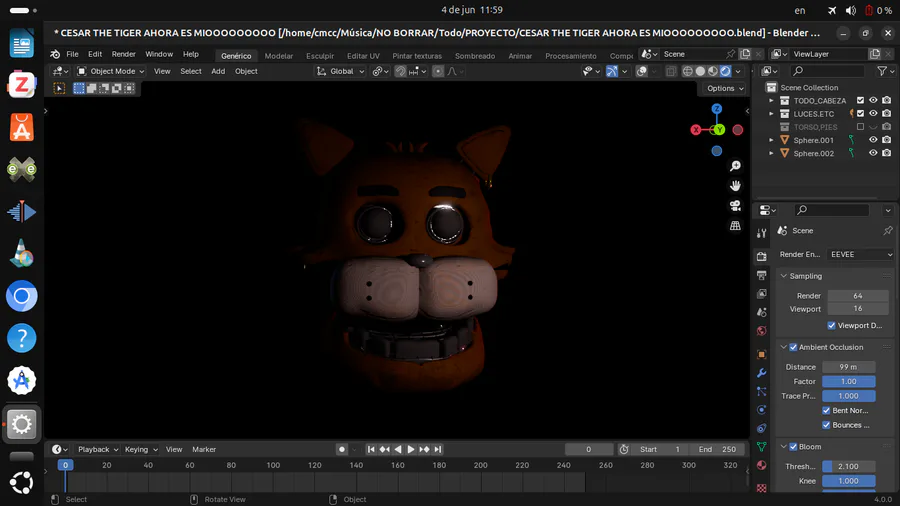Open the Render Engine EEVEE dropdown
The image size is (900, 506).
[x=860, y=254]
